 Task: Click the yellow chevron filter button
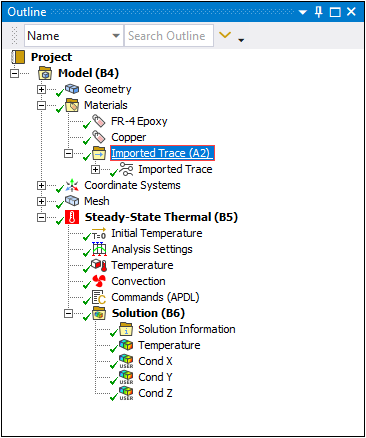[225, 35]
